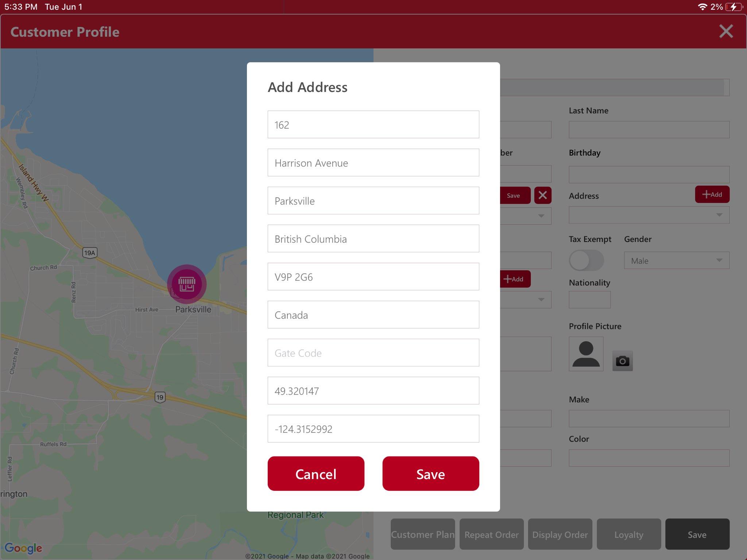Expand the Address dropdown
Screen dimensions: 747x560
[x=649, y=215]
